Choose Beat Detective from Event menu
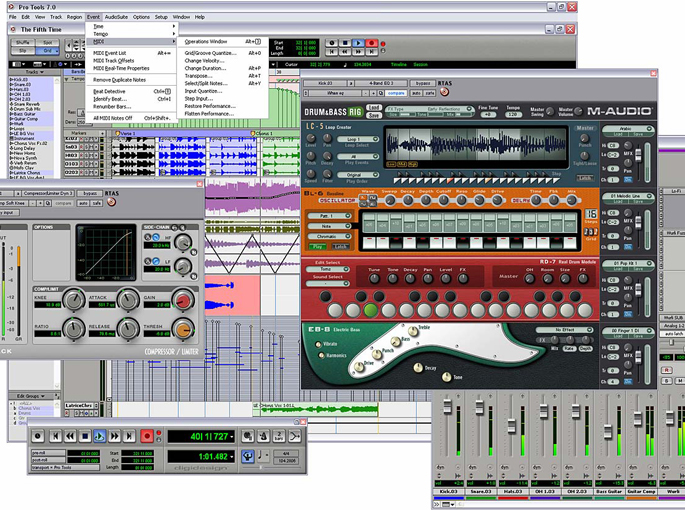 pyautogui.click(x=109, y=91)
